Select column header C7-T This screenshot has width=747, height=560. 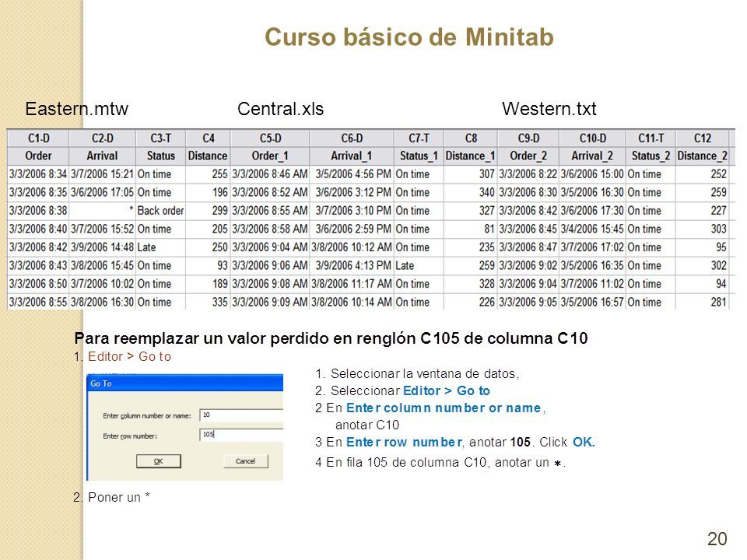[419, 138]
